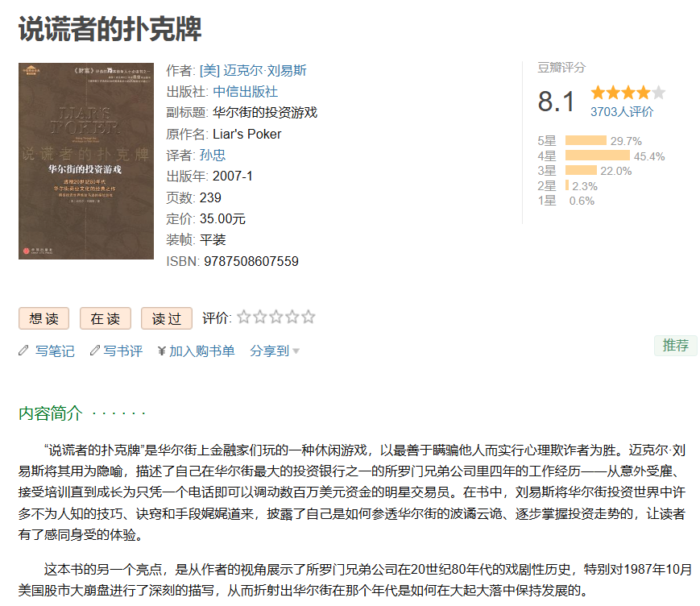
Task: Click the 内容简介 section heading
Action: coord(51,413)
